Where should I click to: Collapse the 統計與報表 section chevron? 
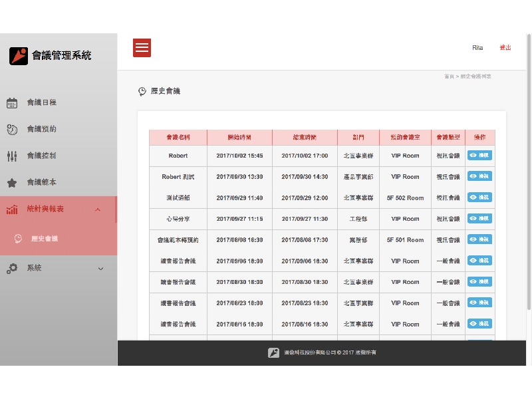[98, 209]
